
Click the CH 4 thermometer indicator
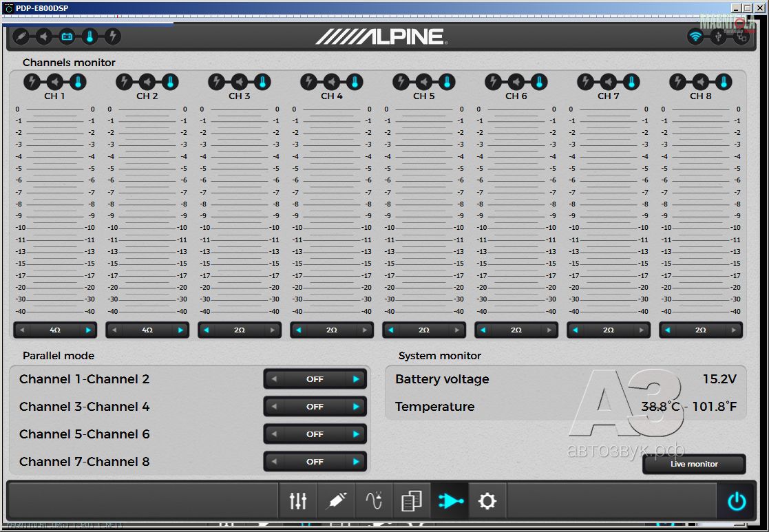(355, 82)
